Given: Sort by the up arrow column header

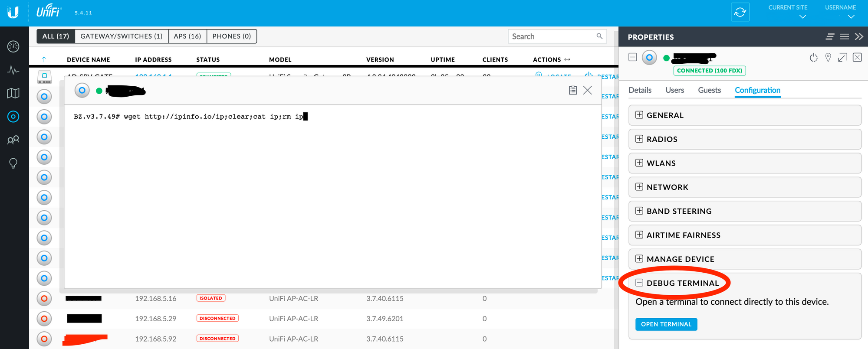Looking at the screenshot, I should point(44,59).
